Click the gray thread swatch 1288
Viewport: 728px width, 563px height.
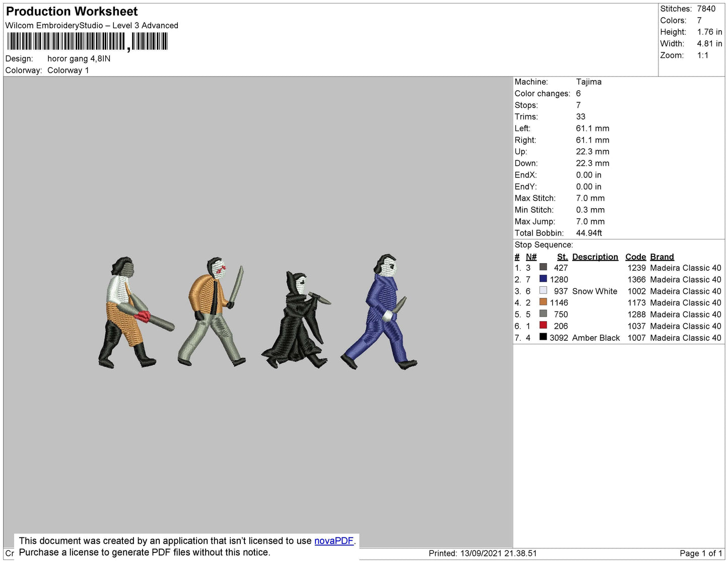coord(543,314)
